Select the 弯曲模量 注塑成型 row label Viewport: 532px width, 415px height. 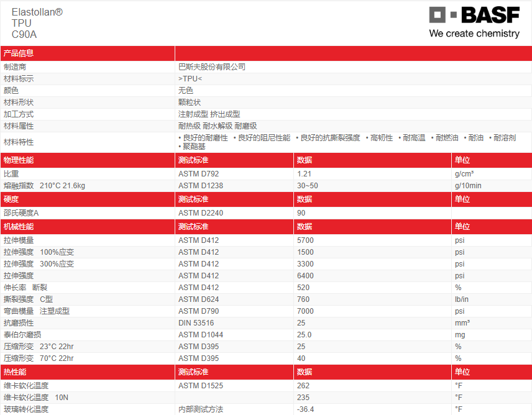(x=36, y=311)
